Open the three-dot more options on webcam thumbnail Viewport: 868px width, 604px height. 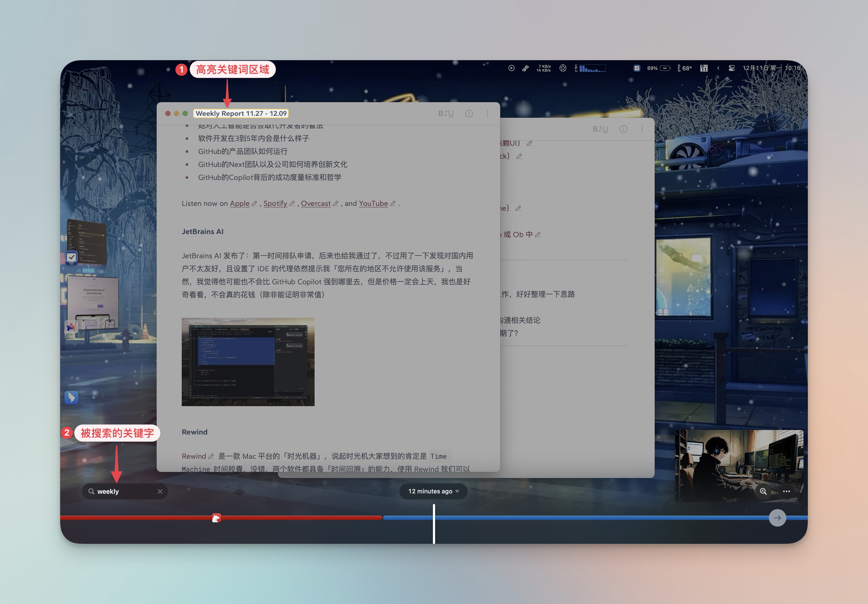pos(787,491)
